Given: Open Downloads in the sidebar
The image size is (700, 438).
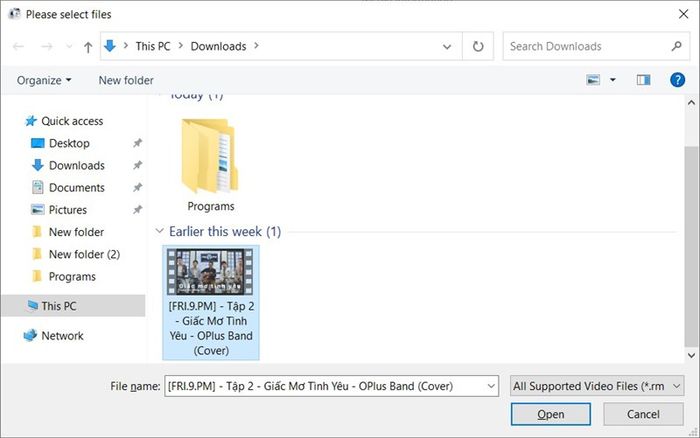Looking at the screenshot, I should coord(77,166).
